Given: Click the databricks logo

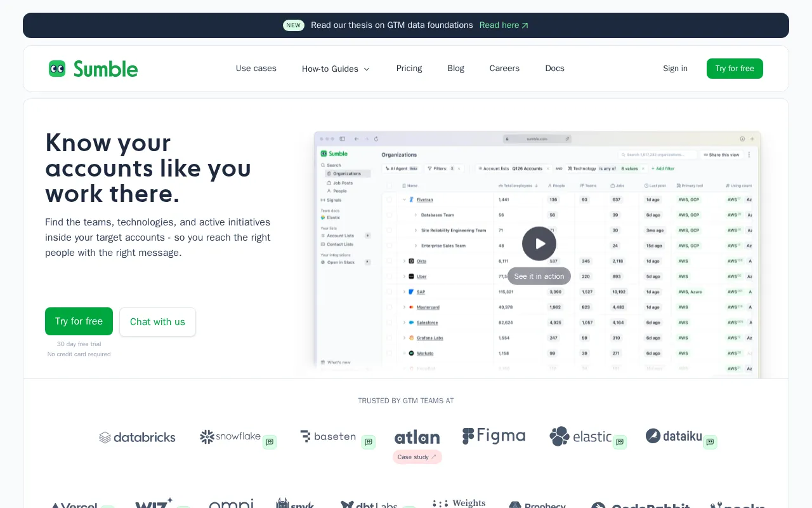Looking at the screenshot, I should click(138, 438).
